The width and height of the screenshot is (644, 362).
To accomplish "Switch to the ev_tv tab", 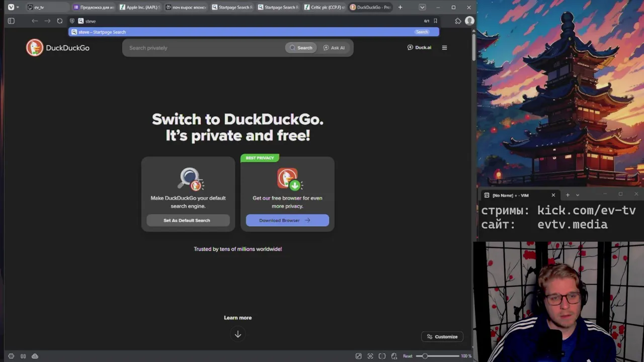I will pyautogui.click(x=46, y=7).
